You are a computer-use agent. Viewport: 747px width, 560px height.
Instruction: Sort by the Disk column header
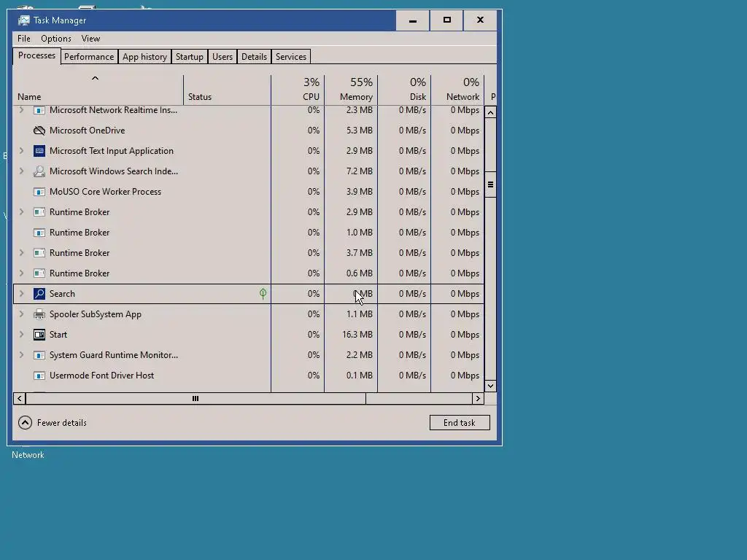click(404, 90)
